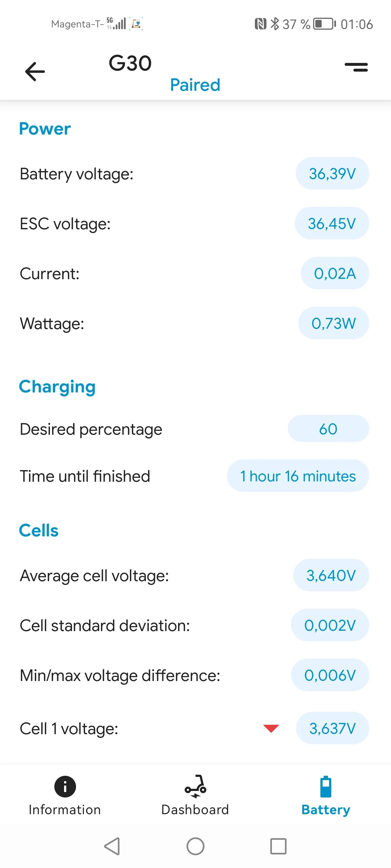This screenshot has height=868, width=391.
Task: Tap the Current 0,02A value pill
Action: [x=335, y=273]
